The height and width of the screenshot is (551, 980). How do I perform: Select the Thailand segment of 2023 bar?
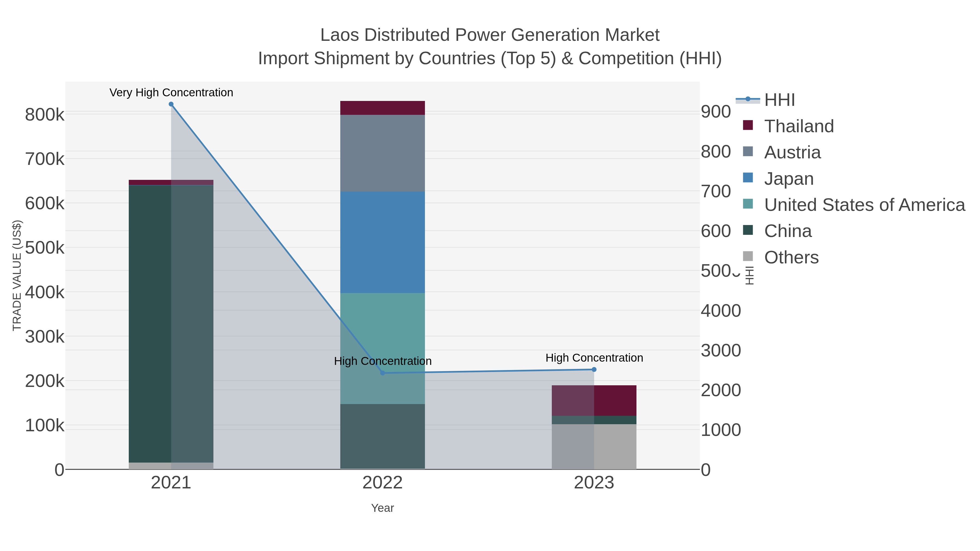tap(594, 401)
